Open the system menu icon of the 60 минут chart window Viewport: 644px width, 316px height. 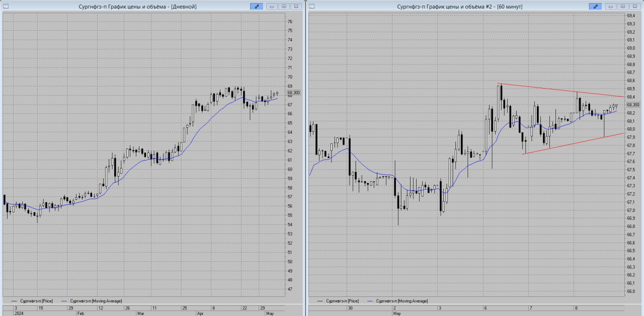pos(312,7)
